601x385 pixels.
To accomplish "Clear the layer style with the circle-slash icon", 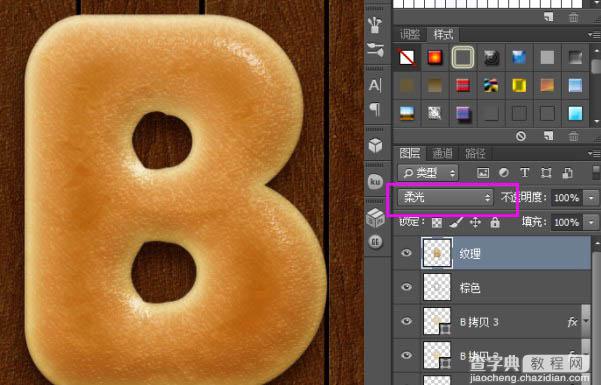I will tap(521, 136).
